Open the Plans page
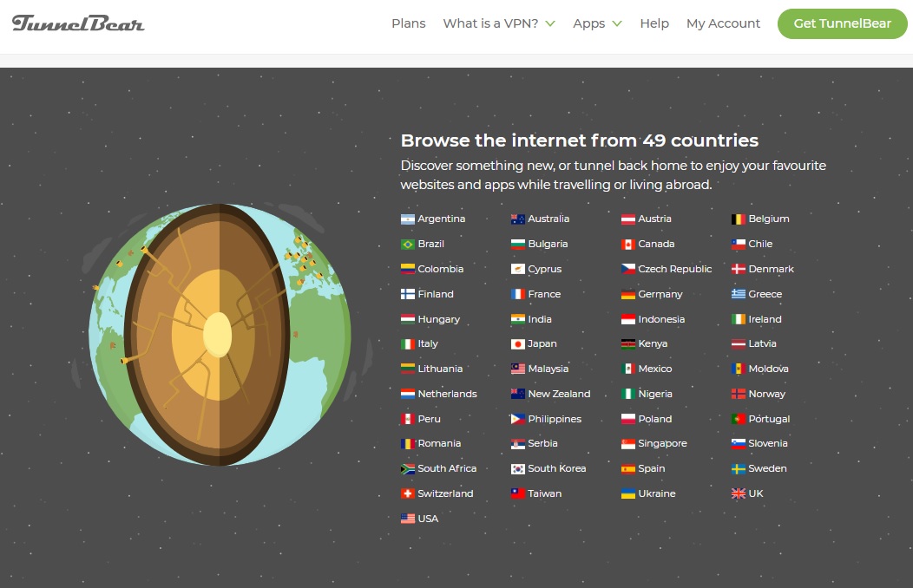 tap(409, 23)
